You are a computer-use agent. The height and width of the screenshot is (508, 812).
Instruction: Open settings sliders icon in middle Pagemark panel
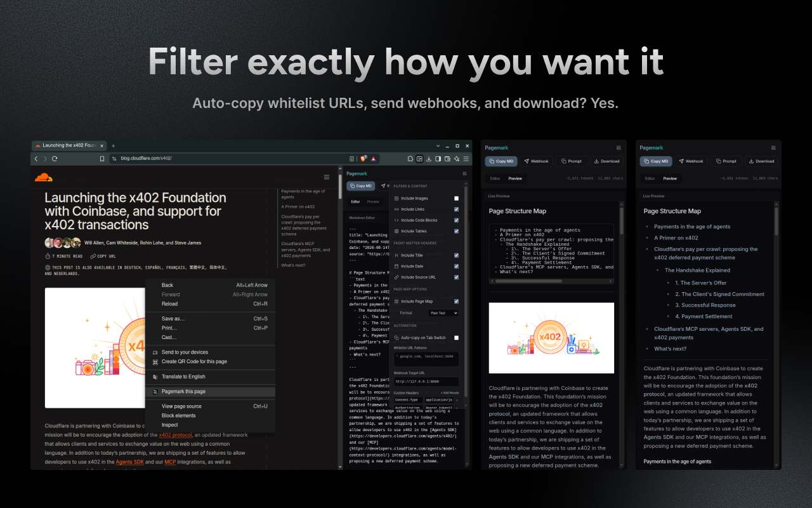tap(619, 147)
